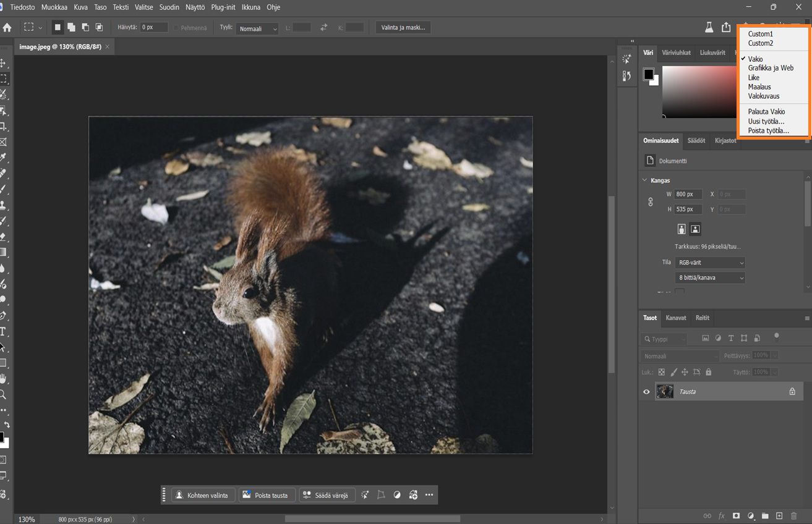812x524 pixels.
Task: Add a layer mask from Tasot footer
Action: (x=736, y=515)
